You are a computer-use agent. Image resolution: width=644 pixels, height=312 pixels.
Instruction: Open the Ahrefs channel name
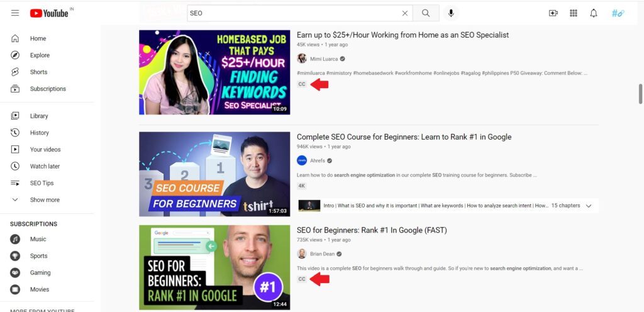point(318,161)
